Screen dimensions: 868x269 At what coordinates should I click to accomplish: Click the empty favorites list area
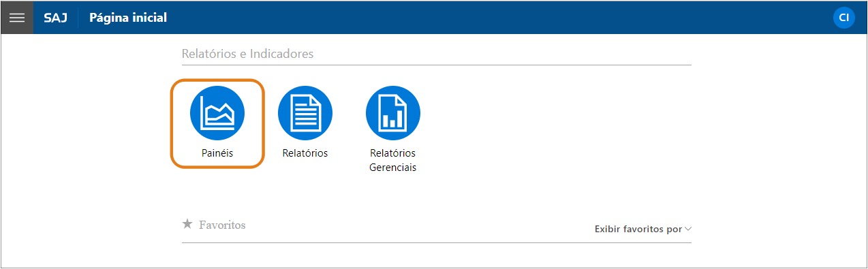click(436, 254)
